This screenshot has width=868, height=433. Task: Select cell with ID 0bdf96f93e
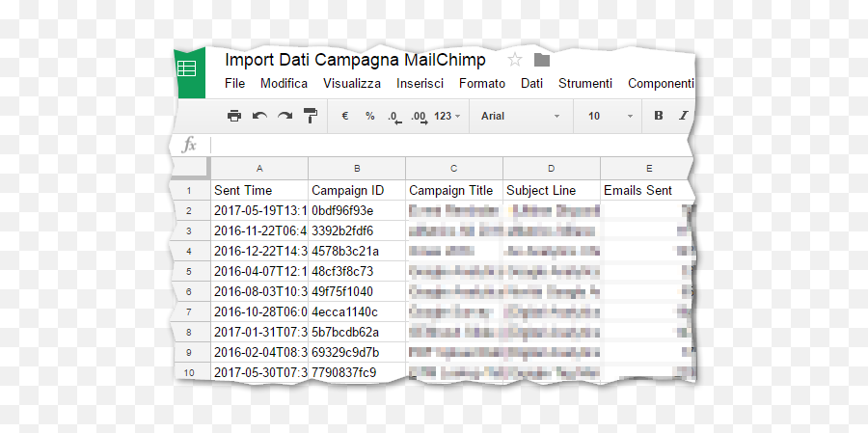357,211
